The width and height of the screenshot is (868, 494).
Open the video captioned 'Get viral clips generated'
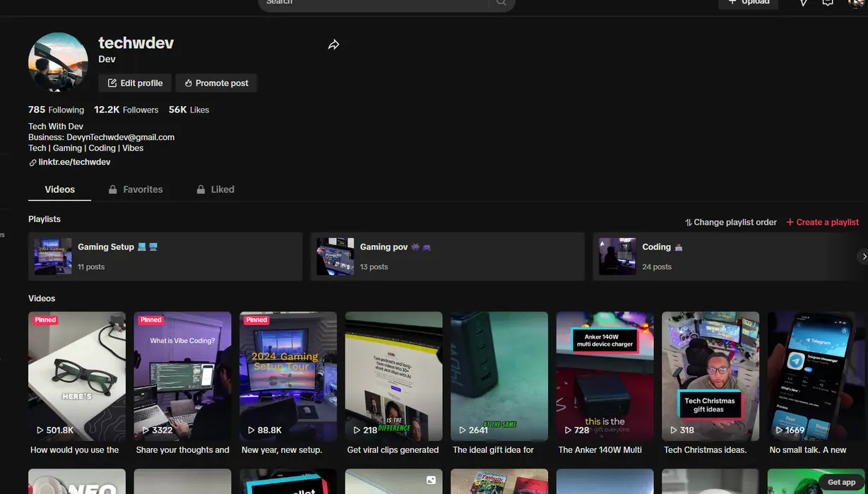pyautogui.click(x=393, y=377)
